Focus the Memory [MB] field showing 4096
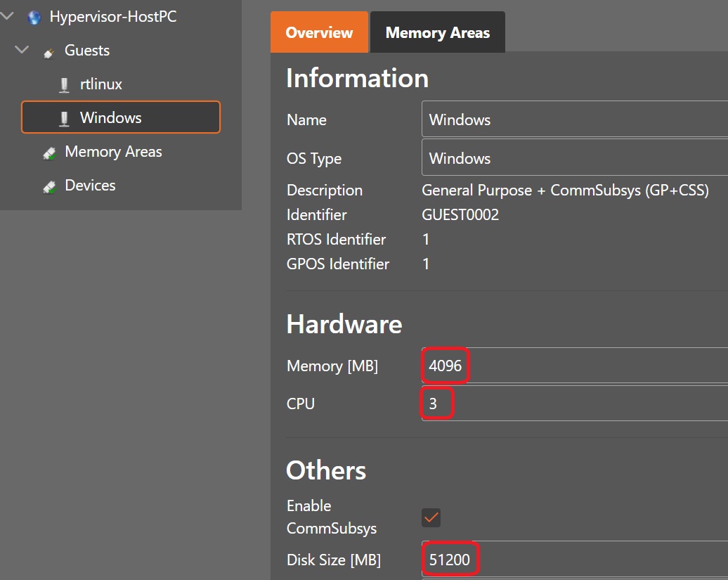This screenshot has width=728, height=580. (x=573, y=366)
